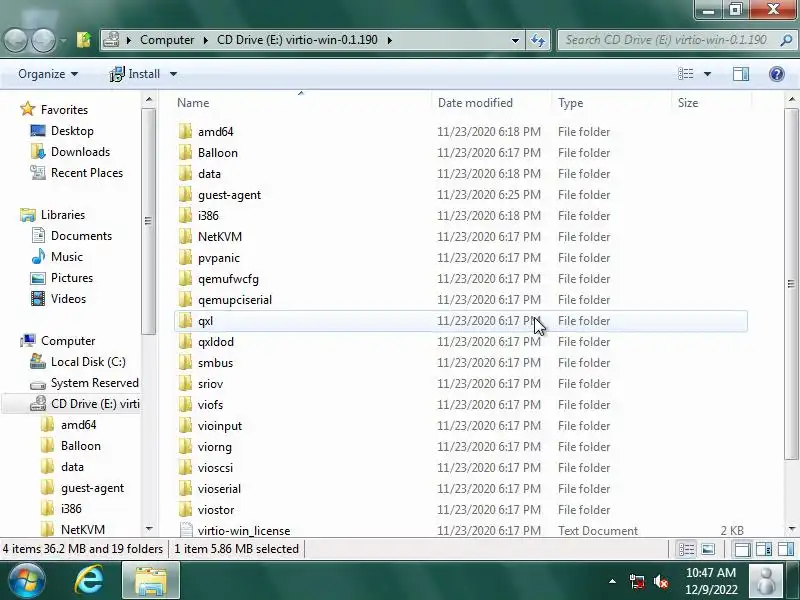
Task: Select the Balloon folder in the file list
Action: point(461,153)
